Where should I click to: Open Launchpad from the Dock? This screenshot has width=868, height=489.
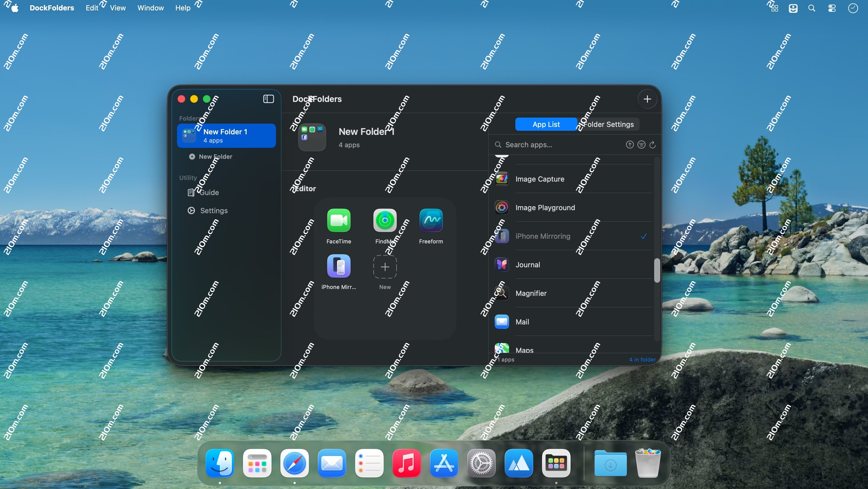[258, 463]
